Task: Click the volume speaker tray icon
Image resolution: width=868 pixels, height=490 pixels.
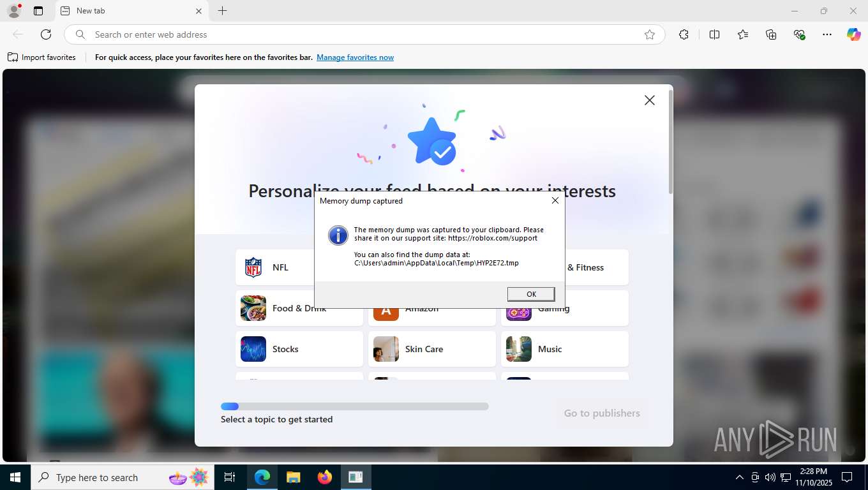Action: (770, 477)
